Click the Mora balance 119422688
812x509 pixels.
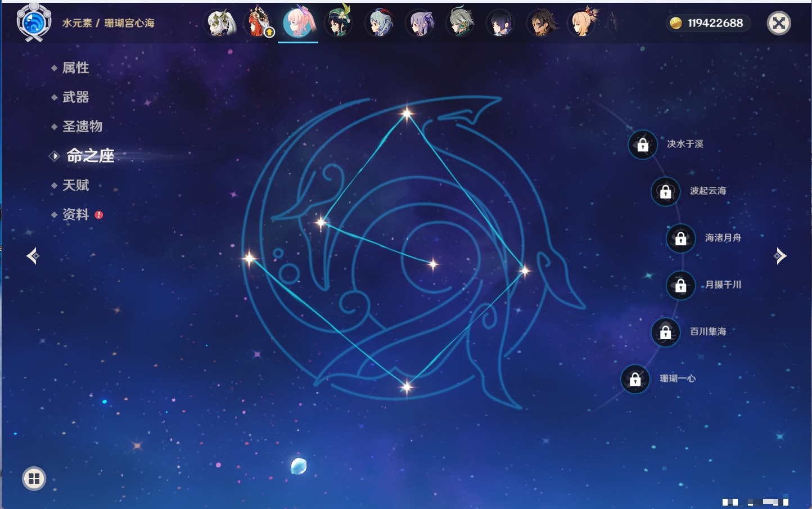(x=715, y=23)
